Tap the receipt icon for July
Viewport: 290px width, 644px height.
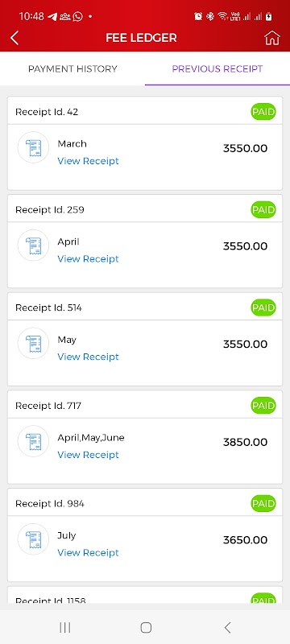(x=33, y=539)
